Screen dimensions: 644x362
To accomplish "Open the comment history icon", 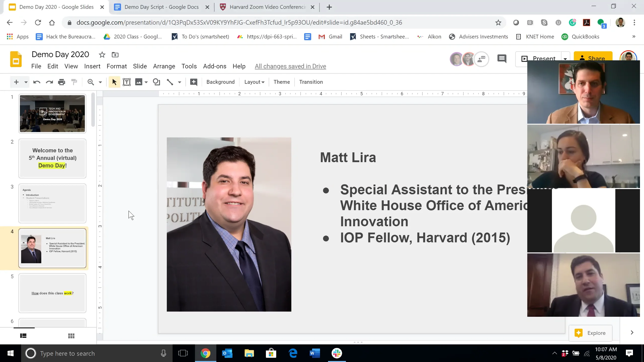I will (x=502, y=59).
